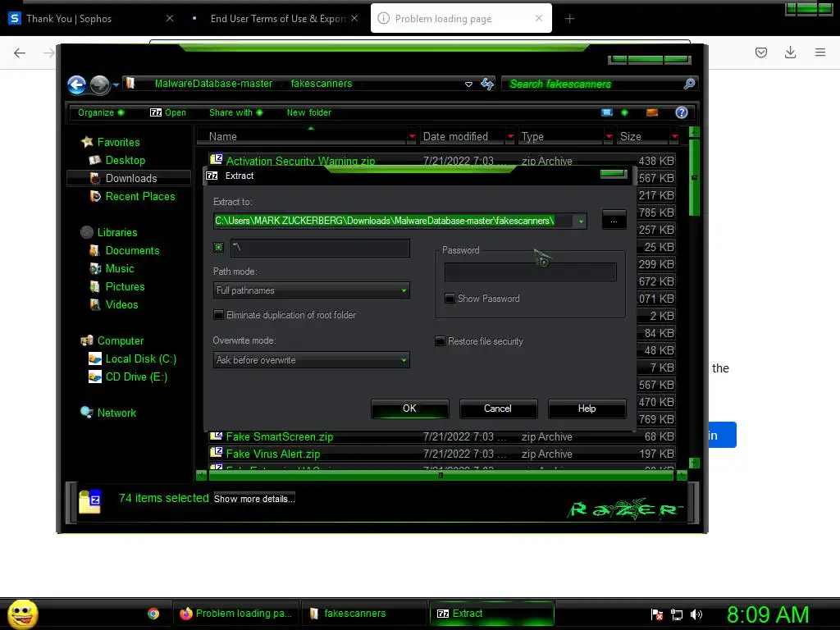Click Show more details link
840x630 pixels.
254,499
